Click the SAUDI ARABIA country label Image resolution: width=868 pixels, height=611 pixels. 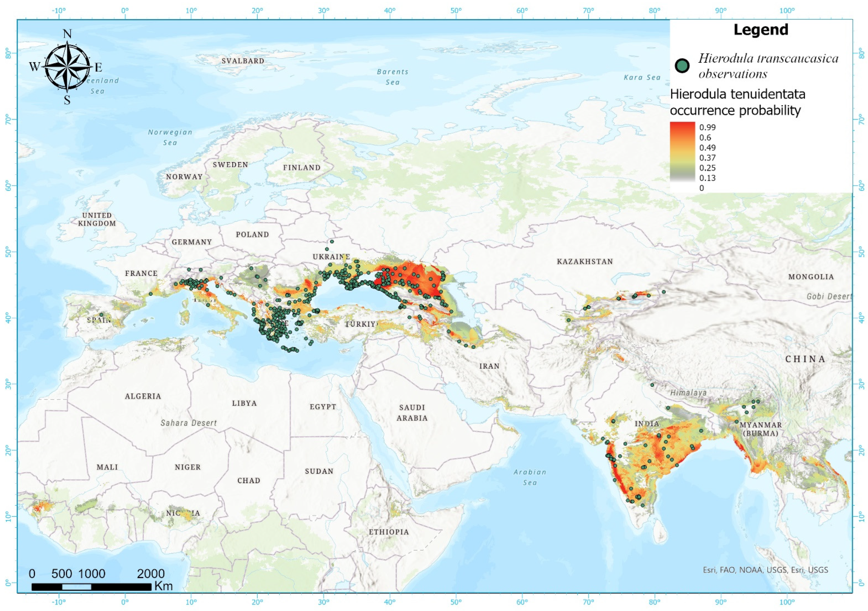coord(412,413)
